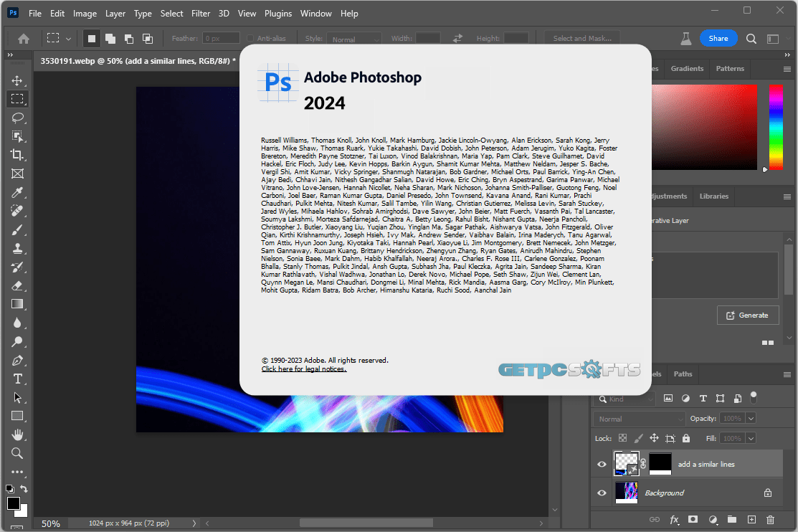Delete layer with trash icon
The width and height of the screenshot is (798, 532).
click(x=771, y=519)
